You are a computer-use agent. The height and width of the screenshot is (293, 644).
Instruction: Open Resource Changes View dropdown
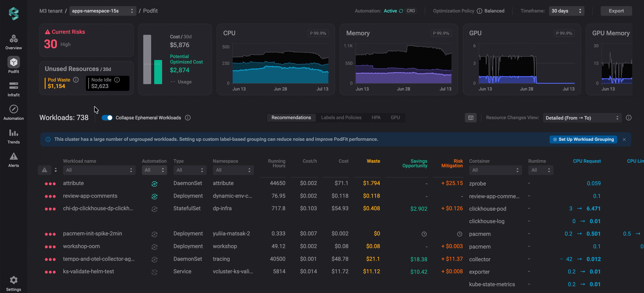[582, 118]
